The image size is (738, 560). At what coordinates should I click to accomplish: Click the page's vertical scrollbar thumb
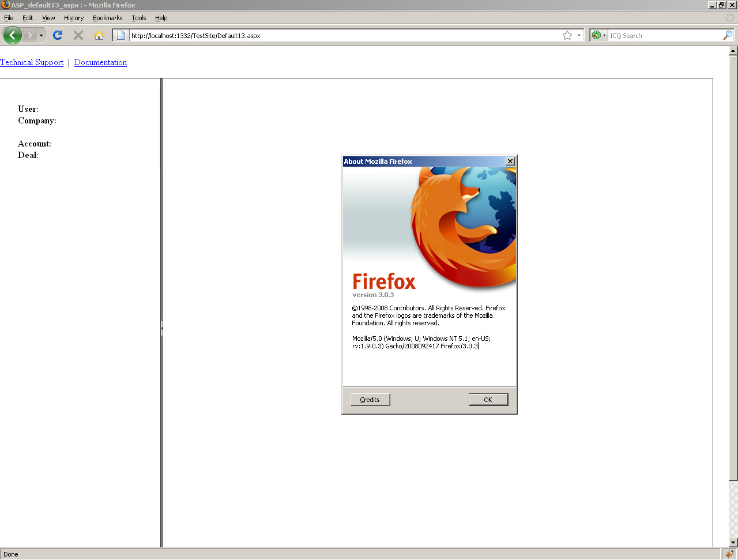[733, 268]
